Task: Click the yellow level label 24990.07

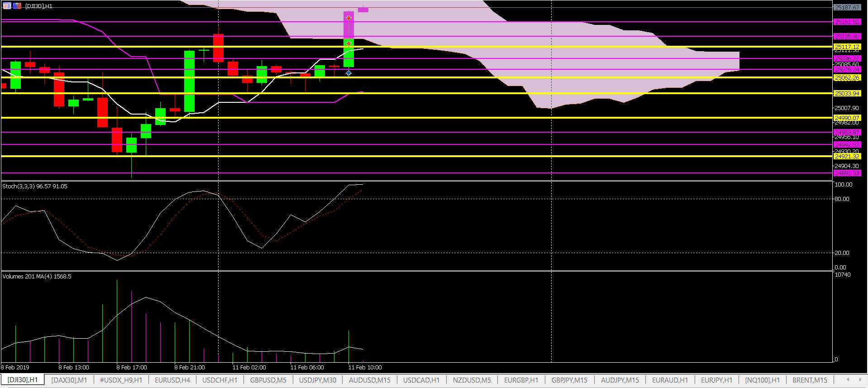Action: (x=847, y=118)
